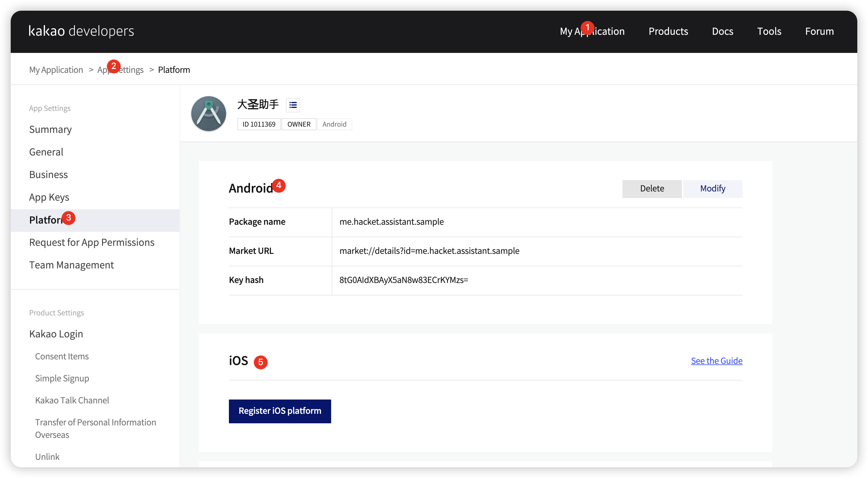Visit the Forum page
868x478 pixels.
pyautogui.click(x=819, y=31)
